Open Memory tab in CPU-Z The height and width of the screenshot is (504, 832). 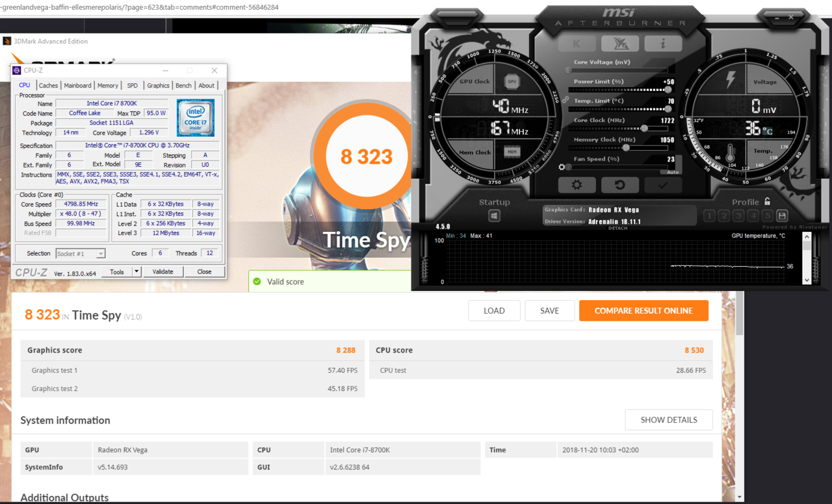pos(108,85)
